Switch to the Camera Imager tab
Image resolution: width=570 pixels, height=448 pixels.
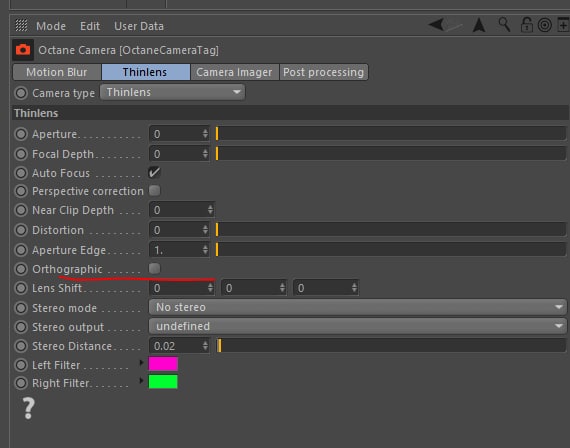[234, 72]
